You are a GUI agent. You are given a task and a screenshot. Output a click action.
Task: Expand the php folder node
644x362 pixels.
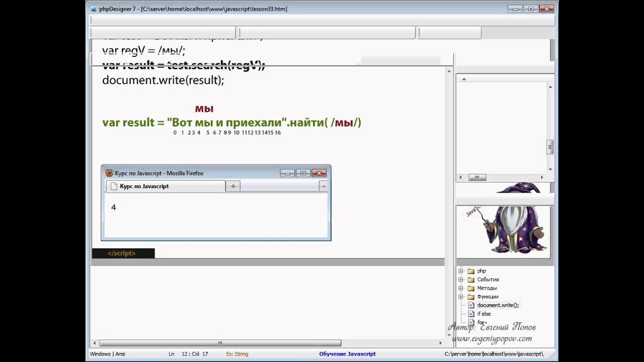(460, 271)
